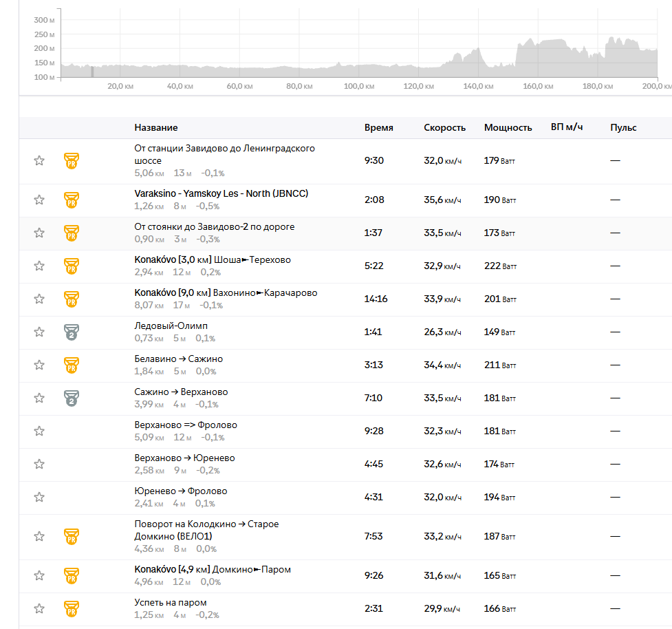Viewport: 672px width, 629px height.
Task: Click the 211 Ватт power value
Action: click(x=500, y=365)
